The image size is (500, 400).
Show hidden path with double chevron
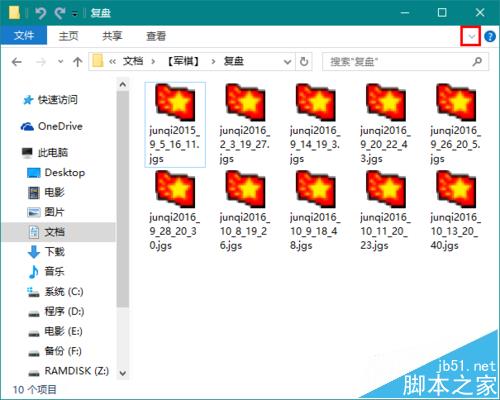[x=113, y=62]
